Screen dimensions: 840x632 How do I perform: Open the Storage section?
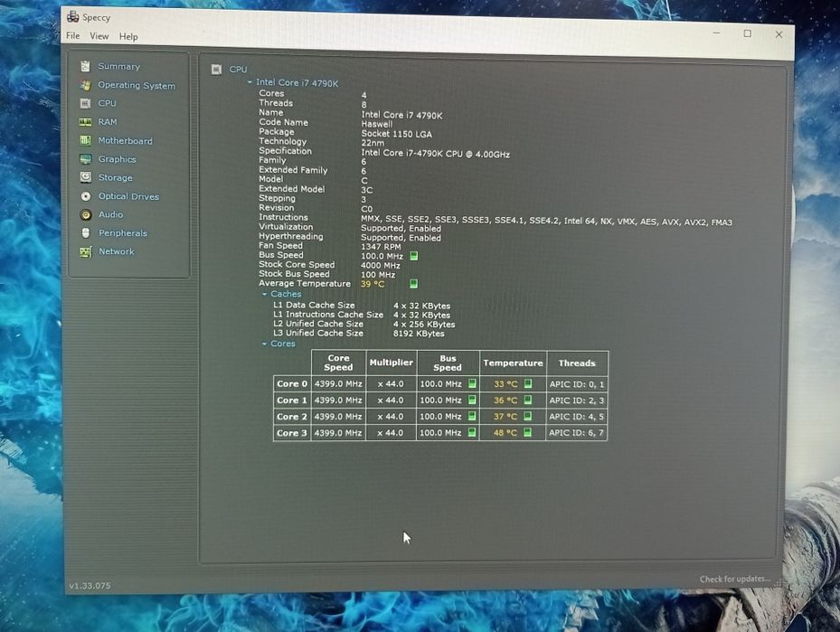point(115,178)
